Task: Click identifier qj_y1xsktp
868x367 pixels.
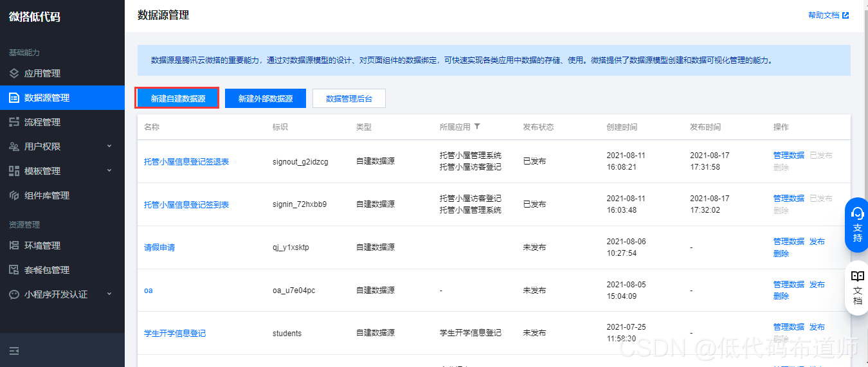Action: tap(291, 247)
